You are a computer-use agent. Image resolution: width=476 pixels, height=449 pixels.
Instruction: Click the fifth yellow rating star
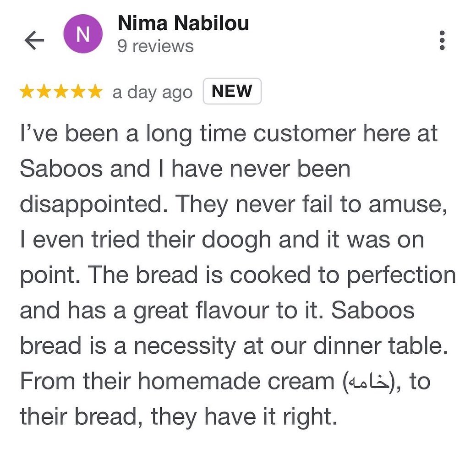[x=94, y=92]
